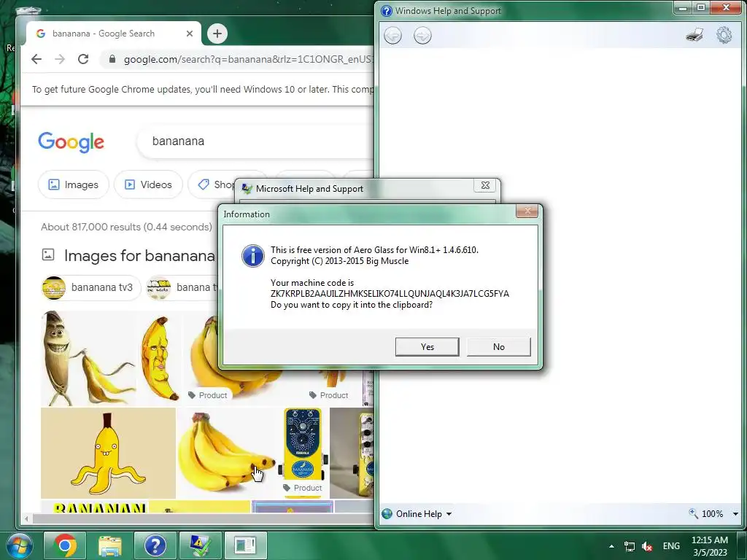Click the Chrome address bar URL
The image size is (747, 560).
tap(248, 60)
